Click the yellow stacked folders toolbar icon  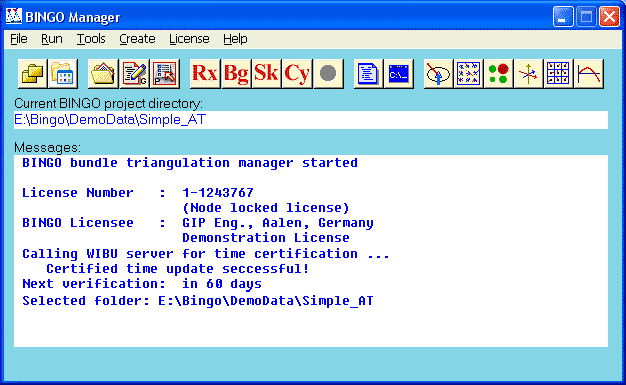pos(33,74)
